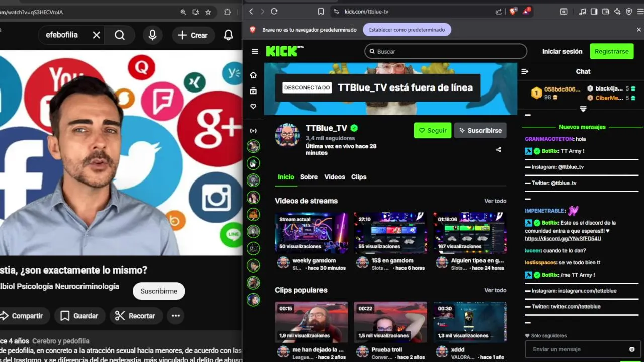Click the live channels broadcast icon in sidebar

pos(253,131)
